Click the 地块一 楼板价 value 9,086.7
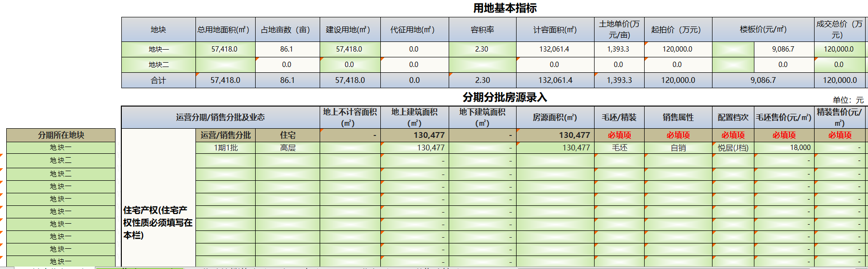Image resolution: width=868 pixels, height=269 pixels. (783, 49)
